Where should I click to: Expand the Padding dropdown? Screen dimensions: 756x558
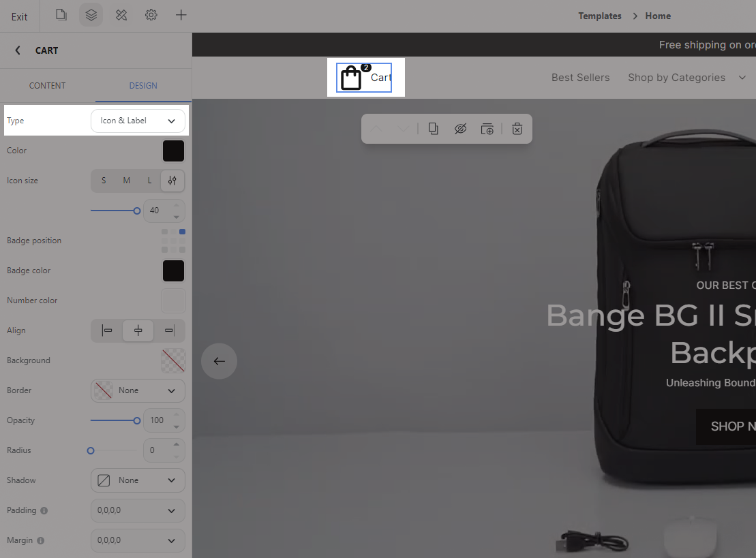click(138, 511)
